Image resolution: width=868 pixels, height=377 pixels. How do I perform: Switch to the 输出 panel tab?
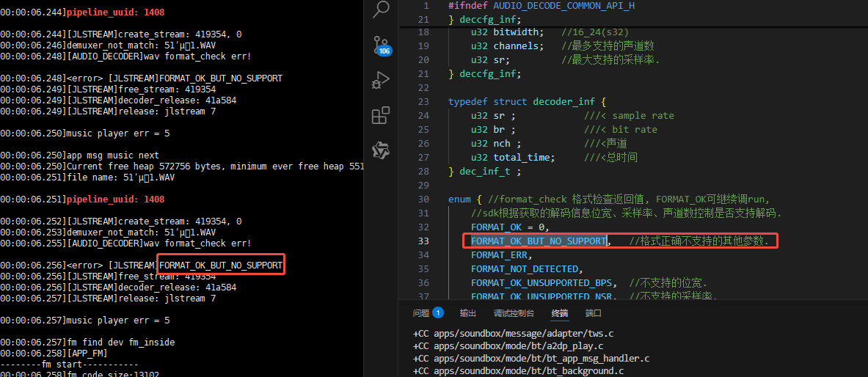pyautogui.click(x=468, y=312)
